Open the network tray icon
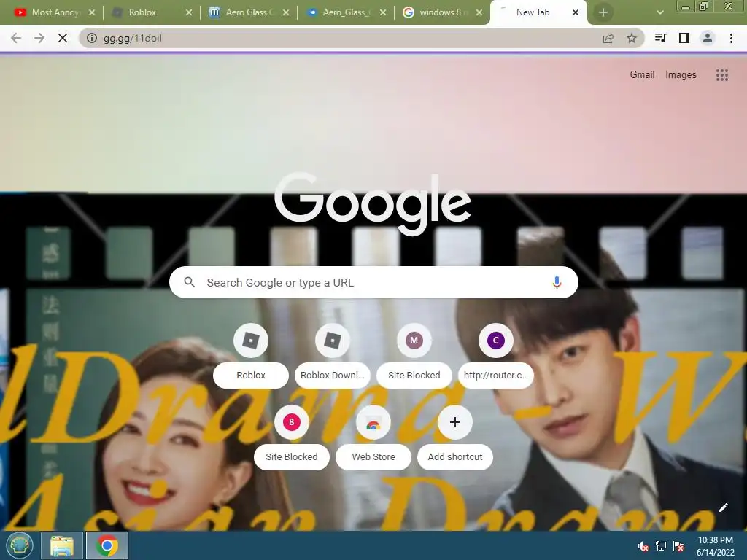The image size is (747, 560). coord(661,546)
